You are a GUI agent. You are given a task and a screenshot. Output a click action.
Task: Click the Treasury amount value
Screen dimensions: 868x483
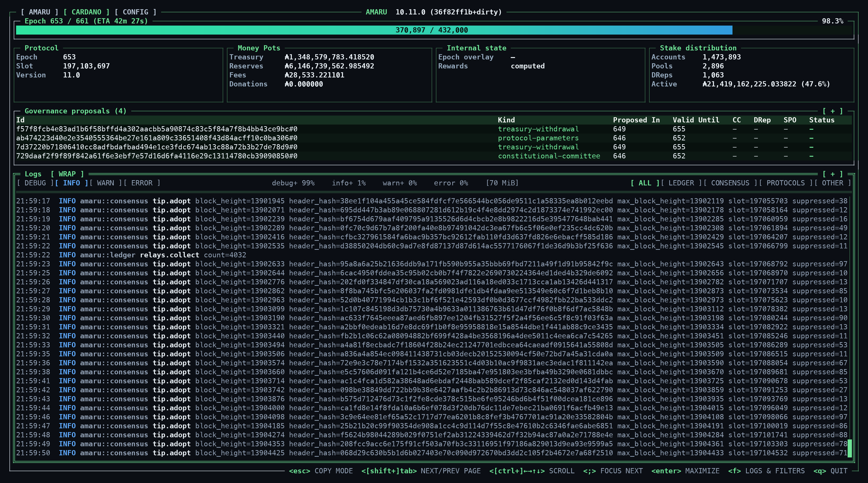(x=329, y=57)
